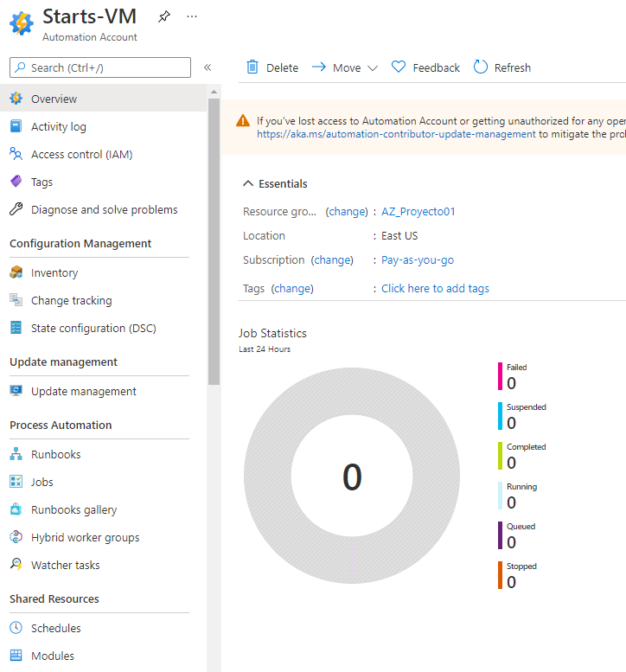The width and height of the screenshot is (626, 672).
Task: Click the Tags purple tag icon
Action: tap(16, 182)
